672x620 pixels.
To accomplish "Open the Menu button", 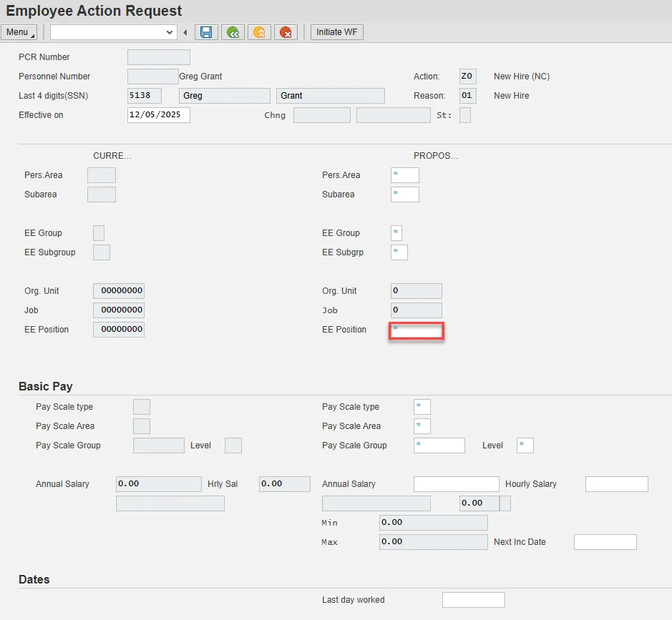I will [20, 32].
